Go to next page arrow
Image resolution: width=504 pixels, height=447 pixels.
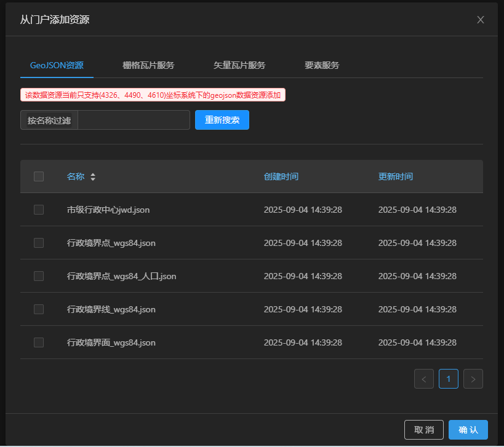(473, 379)
